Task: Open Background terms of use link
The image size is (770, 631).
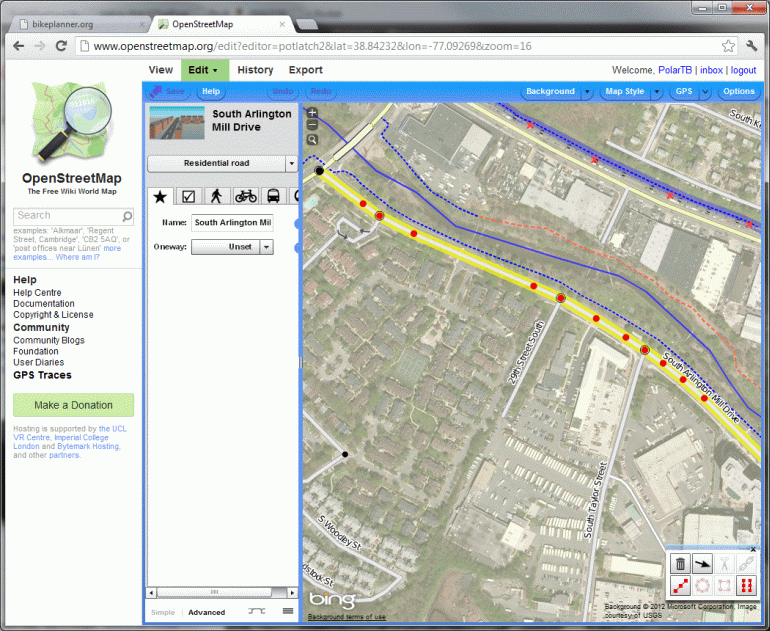Action: (347, 617)
